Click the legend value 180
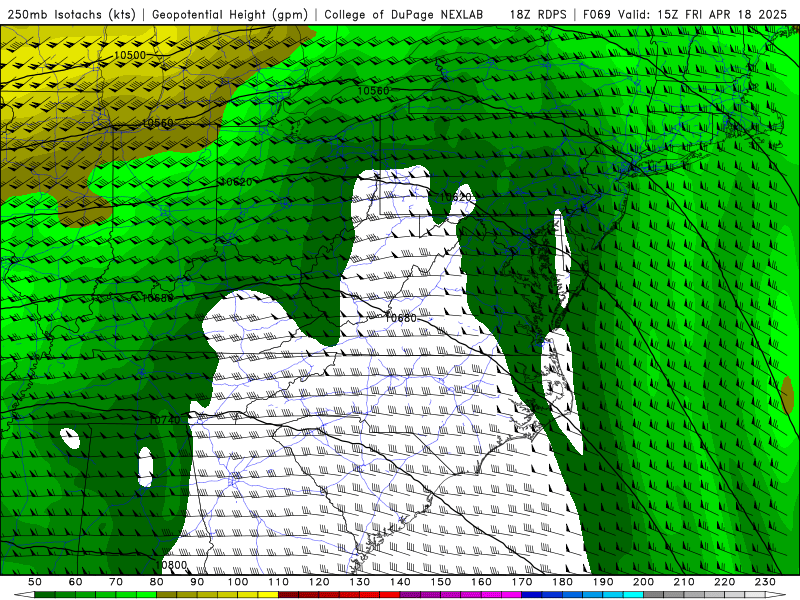This screenshot has height=600, width=800. tap(562, 582)
